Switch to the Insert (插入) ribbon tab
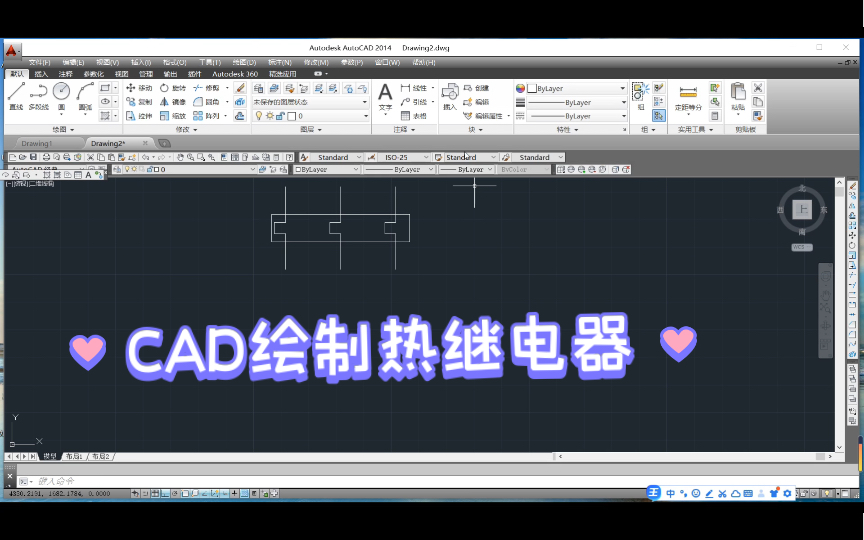The image size is (864, 540). (41, 74)
